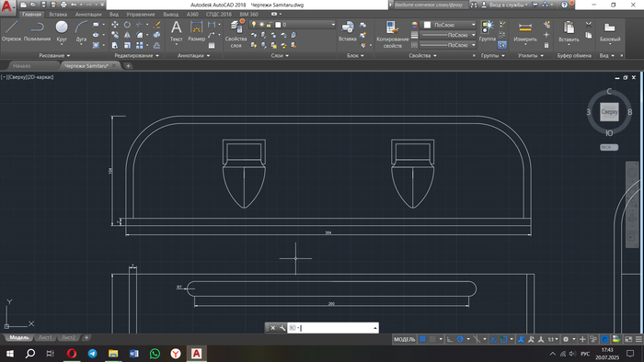Viewport: 644px width, 362px height.
Task: Click the Hatch tool in Рисование
Action: 96,45
